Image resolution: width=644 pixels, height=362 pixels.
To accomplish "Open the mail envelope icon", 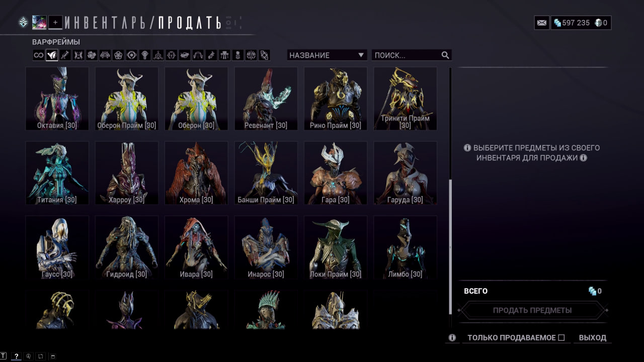I will [x=541, y=23].
